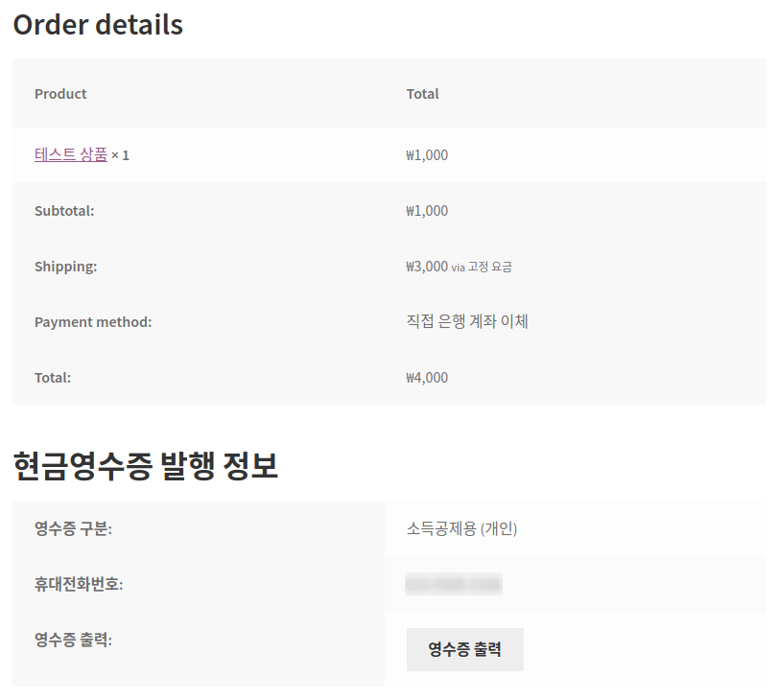This screenshot has width=778, height=700.
Task: Click the Order details heading
Action: tap(98, 25)
